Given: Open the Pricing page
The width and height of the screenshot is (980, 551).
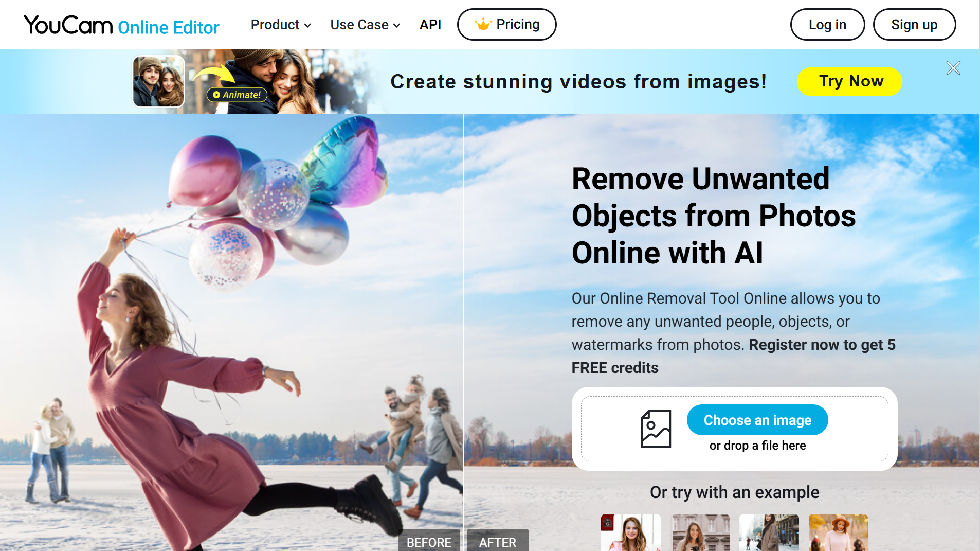Looking at the screenshot, I should coord(506,25).
